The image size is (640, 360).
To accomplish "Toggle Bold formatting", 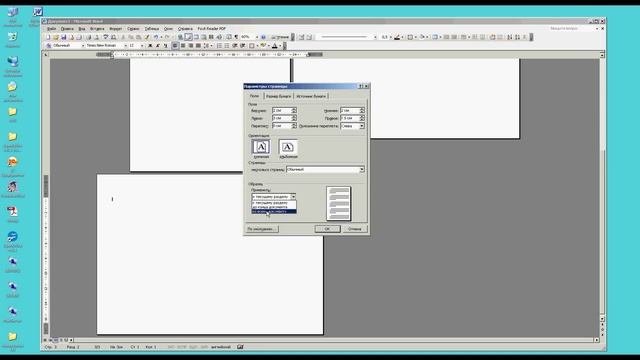I will coord(150,46).
